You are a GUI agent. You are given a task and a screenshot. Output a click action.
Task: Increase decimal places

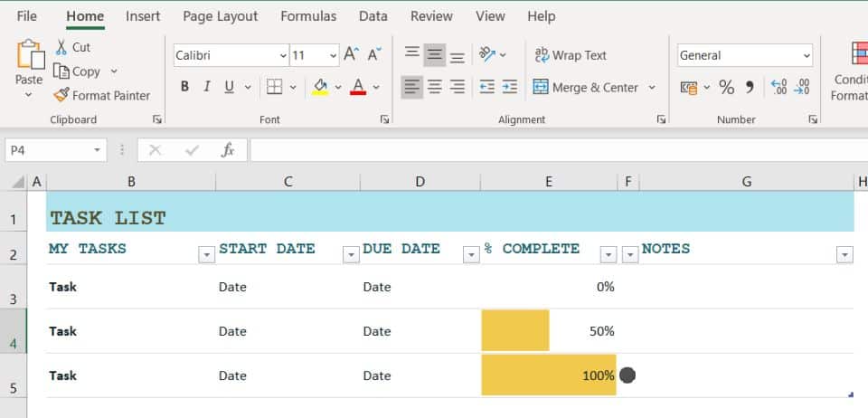(778, 88)
